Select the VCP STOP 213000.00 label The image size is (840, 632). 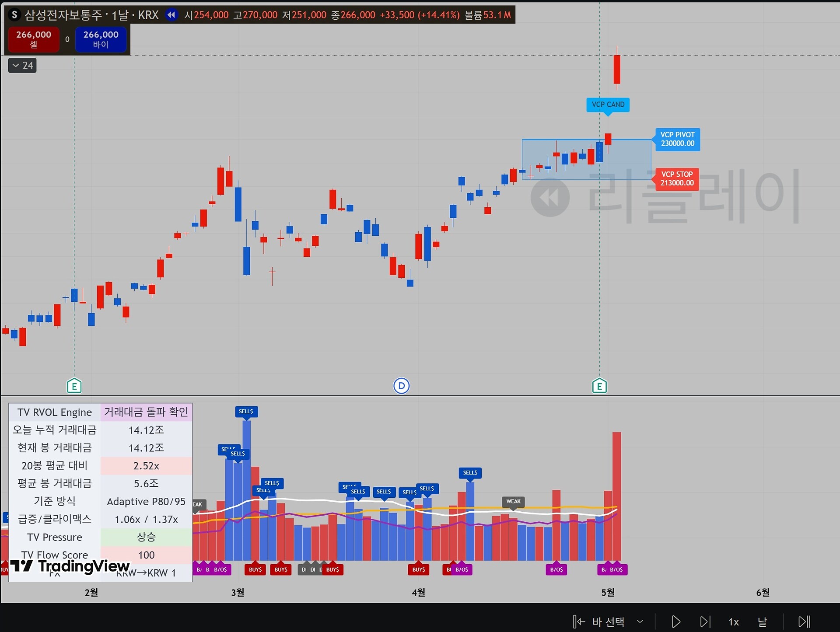677,178
